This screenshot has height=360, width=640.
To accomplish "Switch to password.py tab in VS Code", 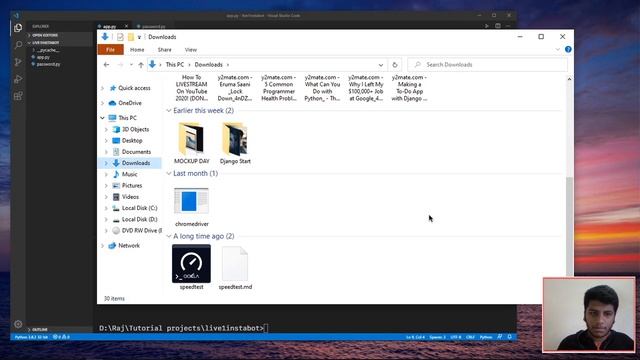I will tap(154, 26).
